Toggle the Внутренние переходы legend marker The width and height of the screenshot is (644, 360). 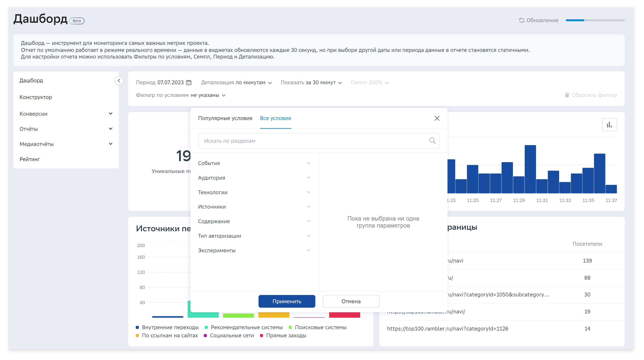pyautogui.click(x=137, y=327)
